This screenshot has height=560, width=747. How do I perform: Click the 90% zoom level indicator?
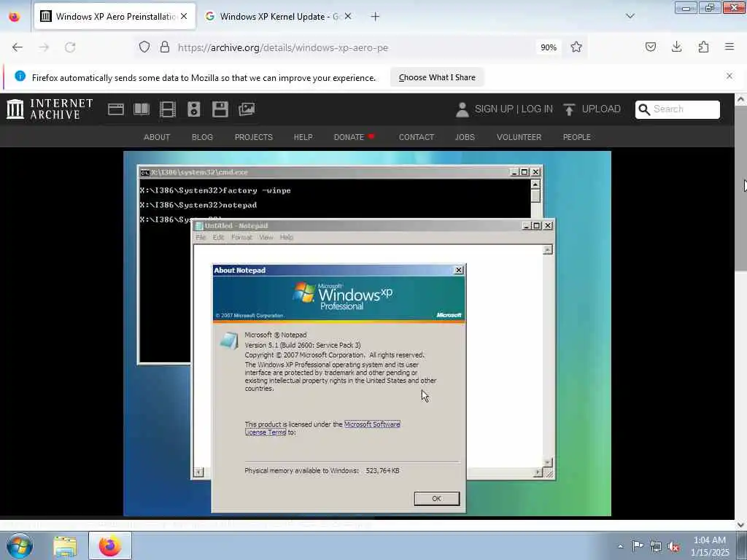(x=549, y=47)
